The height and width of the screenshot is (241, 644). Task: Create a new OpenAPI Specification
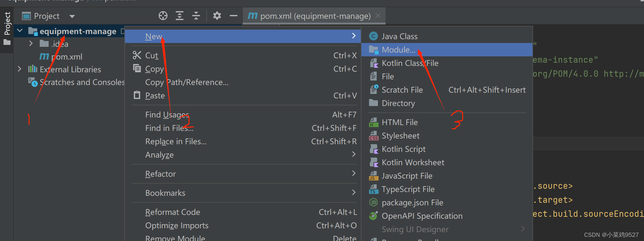point(447,216)
